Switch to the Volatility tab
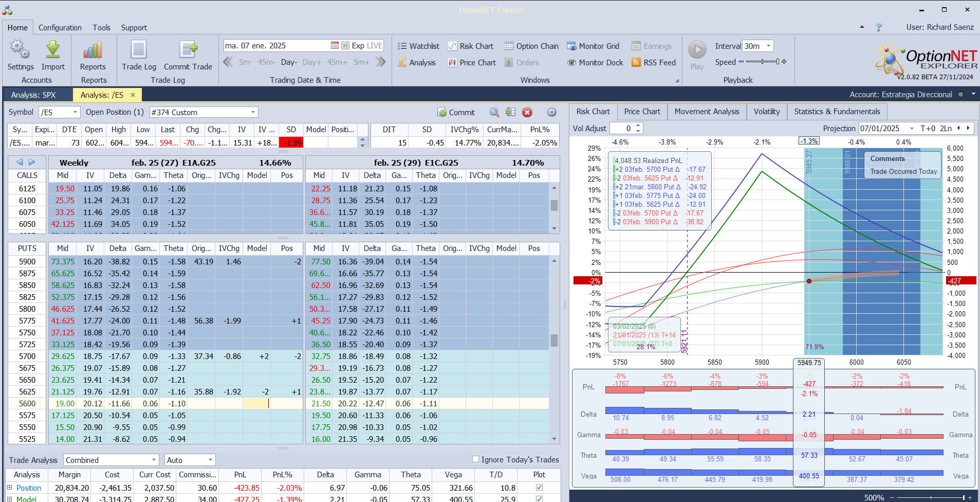 (x=766, y=112)
